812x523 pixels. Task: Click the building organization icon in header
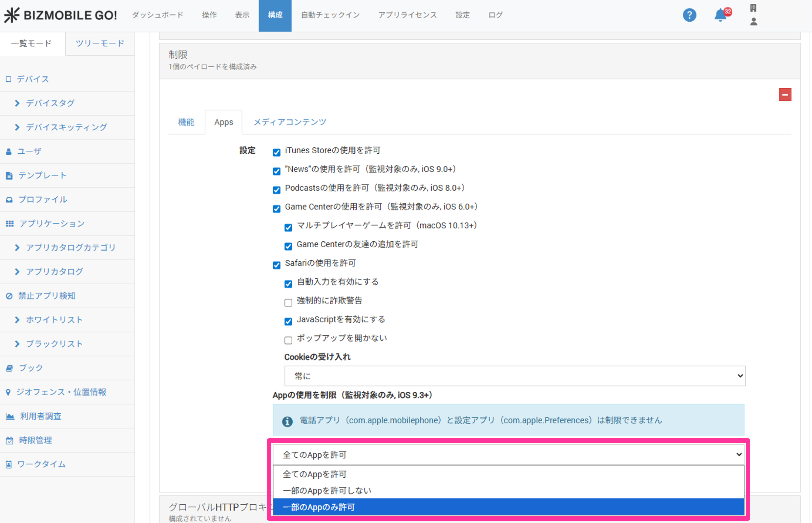click(x=753, y=8)
